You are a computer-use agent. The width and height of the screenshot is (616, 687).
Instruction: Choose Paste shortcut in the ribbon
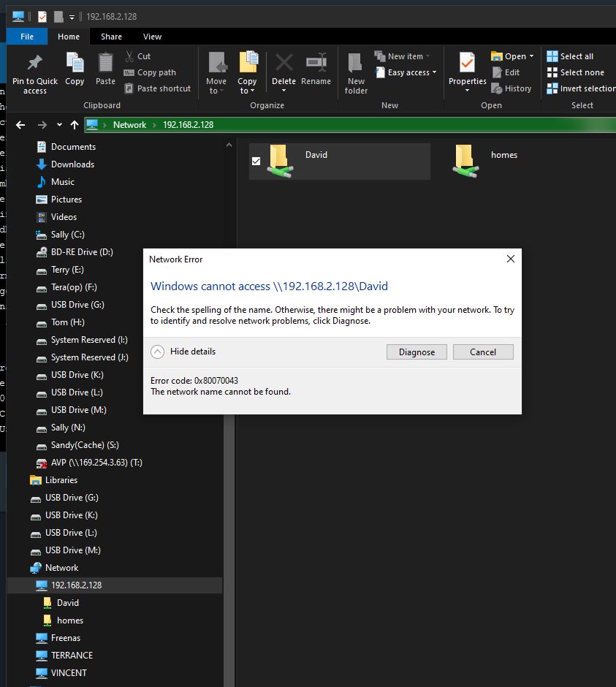click(x=158, y=88)
